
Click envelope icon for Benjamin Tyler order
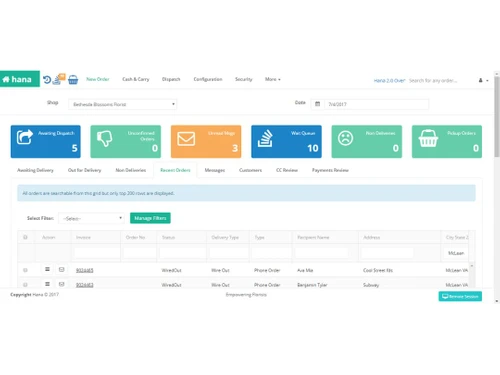(x=61, y=284)
